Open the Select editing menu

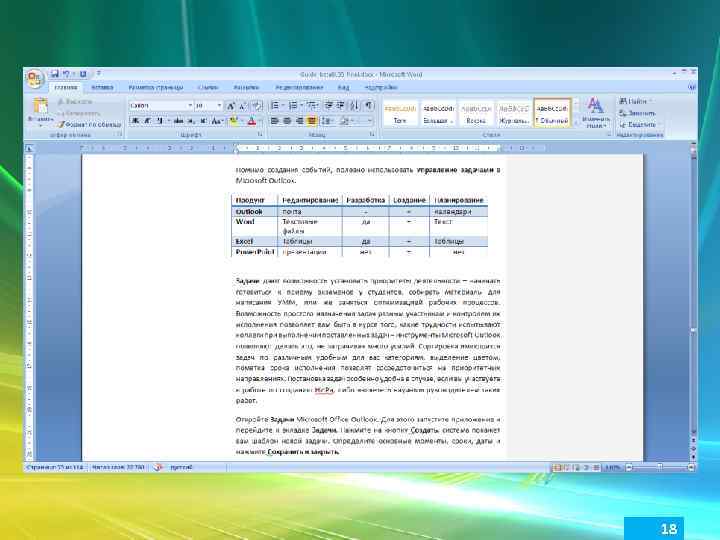tap(638, 124)
